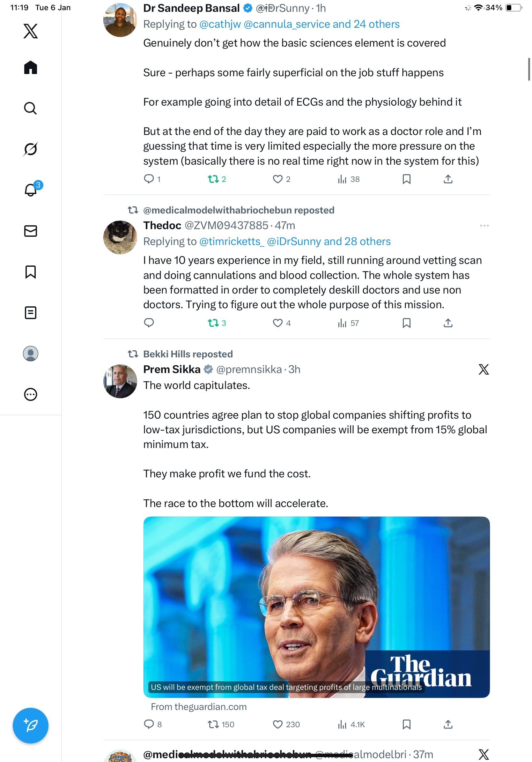Open the @cathjw mention link

[x=220, y=24]
